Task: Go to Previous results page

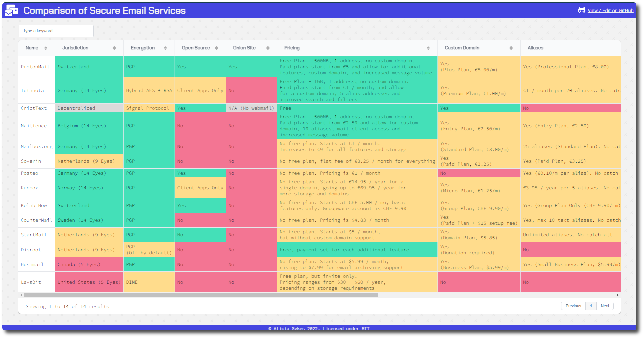Action: pyautogui.click(x=573, y=306)
